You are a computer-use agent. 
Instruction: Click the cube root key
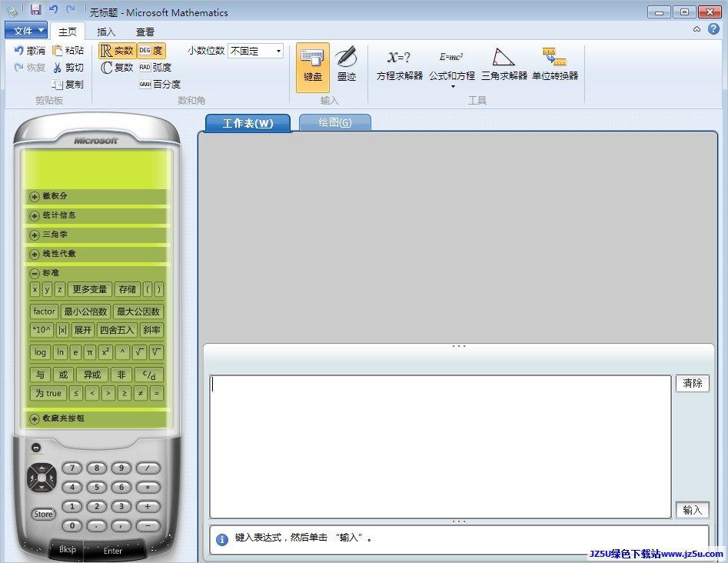pyautogui.click(x=157, y=352)
